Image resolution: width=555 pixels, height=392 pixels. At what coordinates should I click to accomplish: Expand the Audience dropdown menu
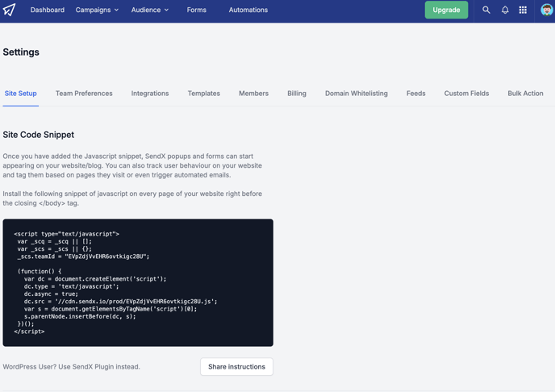(150, 10)
